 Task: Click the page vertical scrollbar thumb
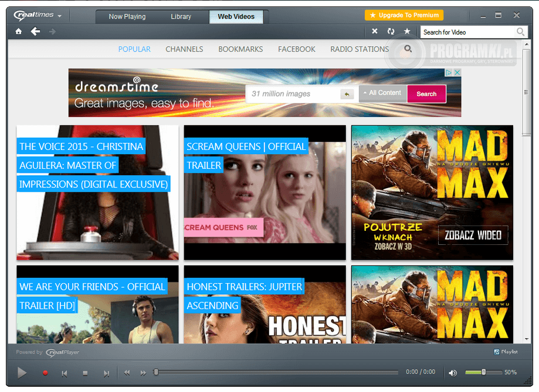[526, 92]
